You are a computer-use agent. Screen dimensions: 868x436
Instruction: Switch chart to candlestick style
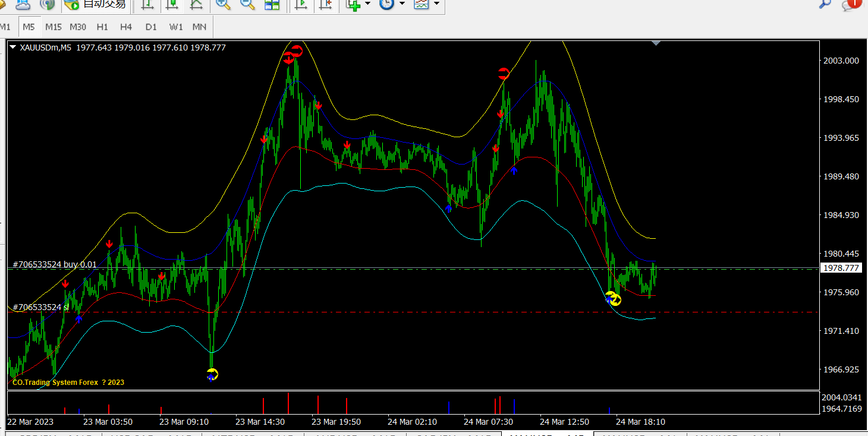[172, 5]
